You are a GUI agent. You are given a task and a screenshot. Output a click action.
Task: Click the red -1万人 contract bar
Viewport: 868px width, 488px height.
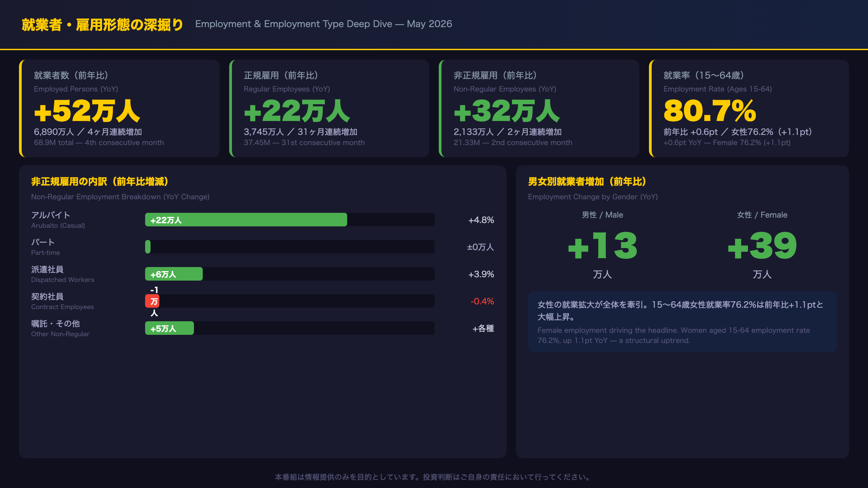click(x=152, y=301)
